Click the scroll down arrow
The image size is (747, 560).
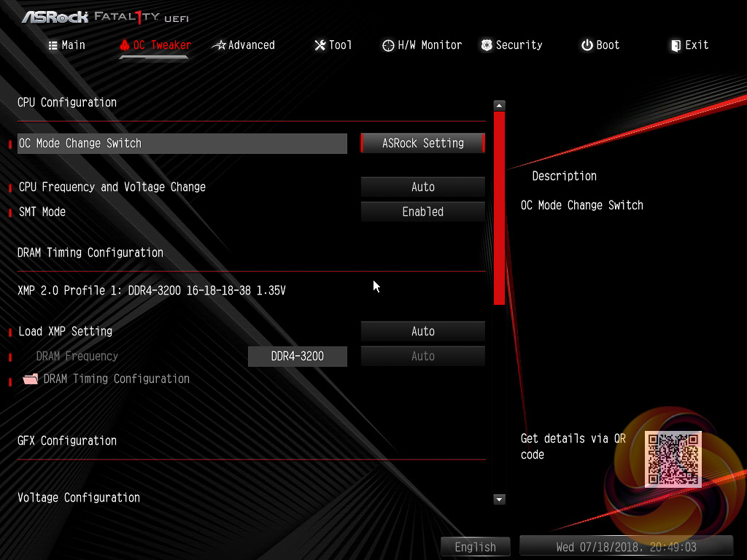[499, 499]
